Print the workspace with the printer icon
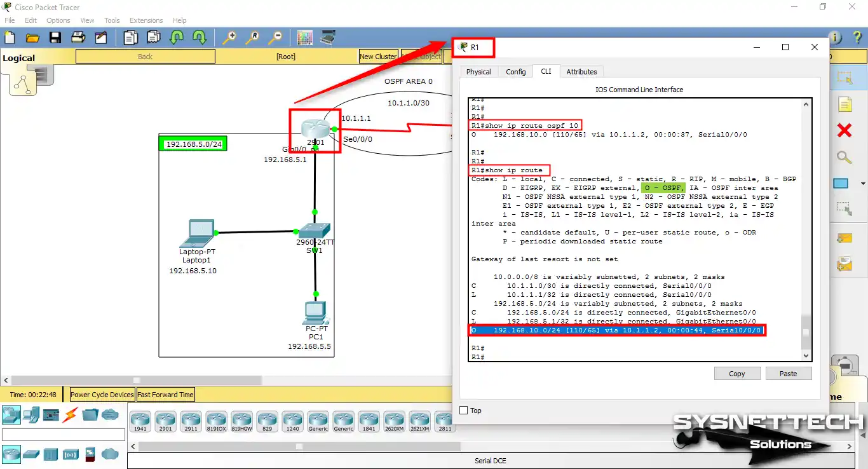The width and height of the screenshot is (868, 469). pos(78,37)
